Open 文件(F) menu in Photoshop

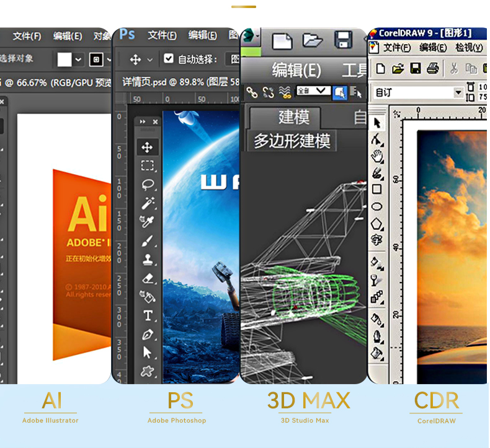coord(162,35)
